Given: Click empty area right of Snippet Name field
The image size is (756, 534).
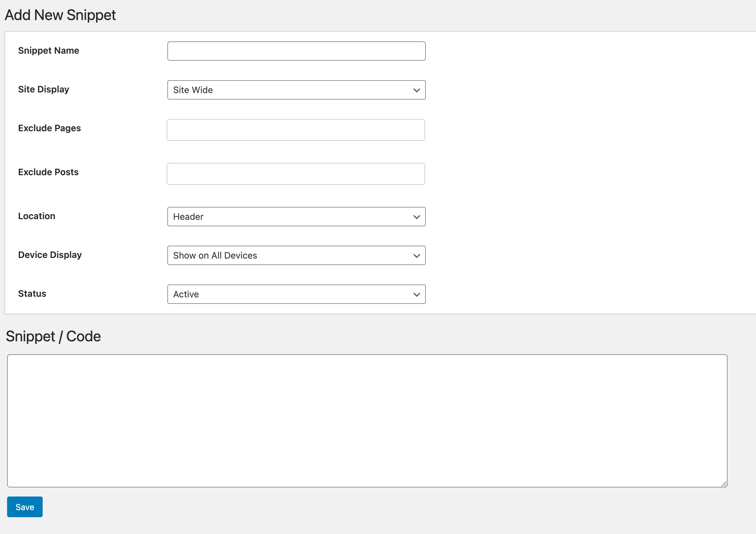Looking at the screenshot, I should tap(576, 51).
